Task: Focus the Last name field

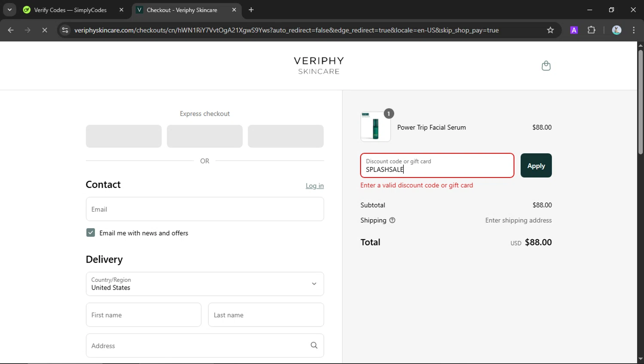Action: pyautogui.click(x=266, y=315)
